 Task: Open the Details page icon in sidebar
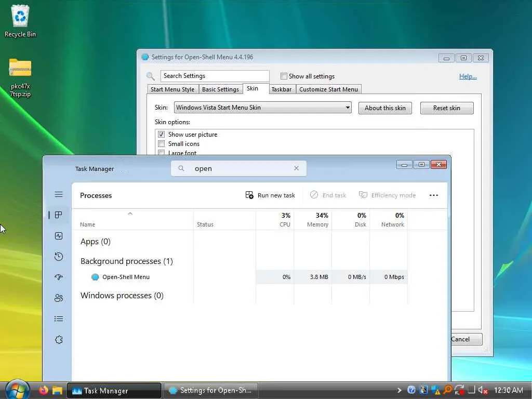(59, 319)
